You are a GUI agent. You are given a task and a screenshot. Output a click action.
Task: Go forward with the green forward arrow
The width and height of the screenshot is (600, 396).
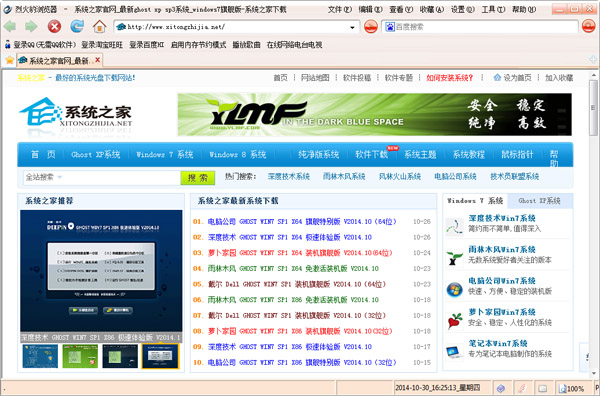click(x=31, y=27)
